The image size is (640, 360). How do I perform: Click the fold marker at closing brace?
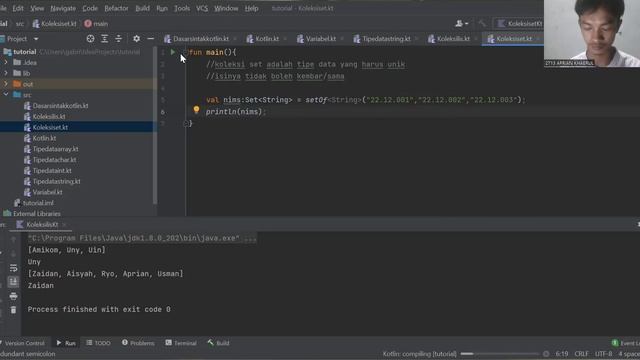(x=186, y=123)
